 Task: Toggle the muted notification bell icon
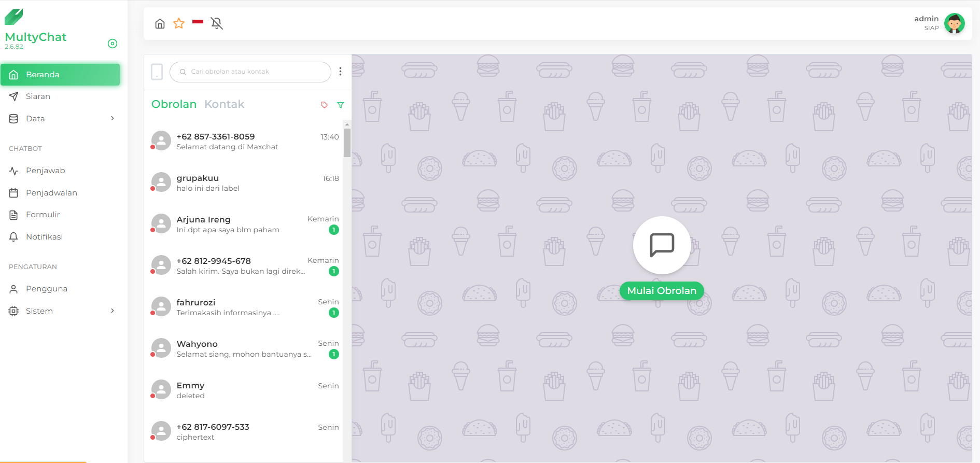pos(217,23)
